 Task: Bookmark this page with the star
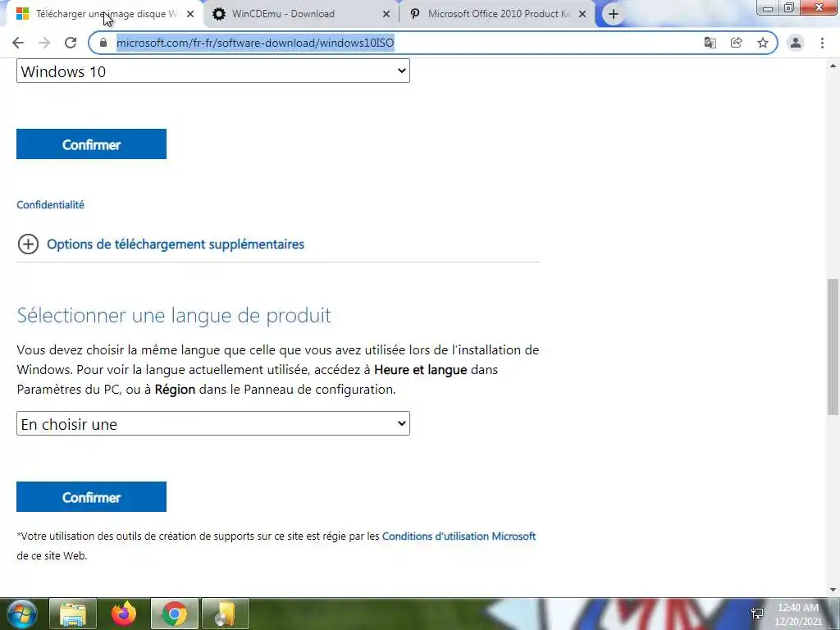coord(762,43)
